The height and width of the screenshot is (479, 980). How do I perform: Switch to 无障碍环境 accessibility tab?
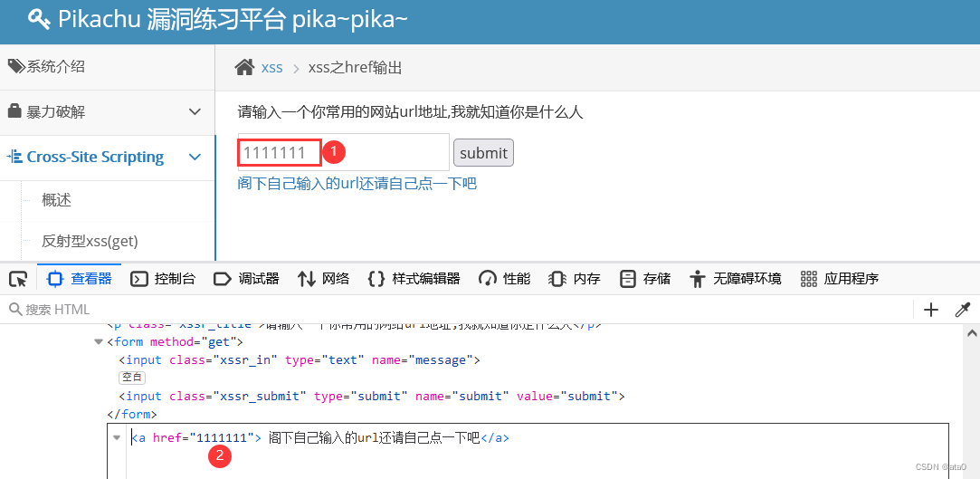click(x=735, y=279)
